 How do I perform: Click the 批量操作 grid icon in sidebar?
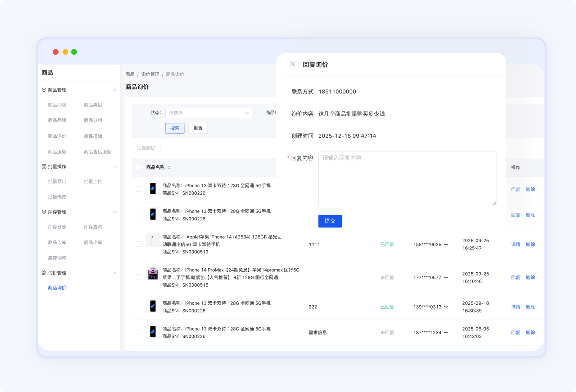click(44, 167)
